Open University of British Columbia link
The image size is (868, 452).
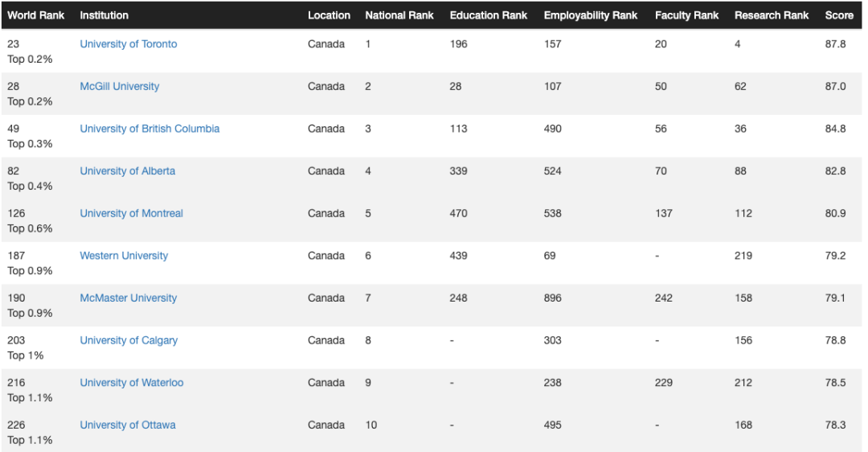point(149,129)
